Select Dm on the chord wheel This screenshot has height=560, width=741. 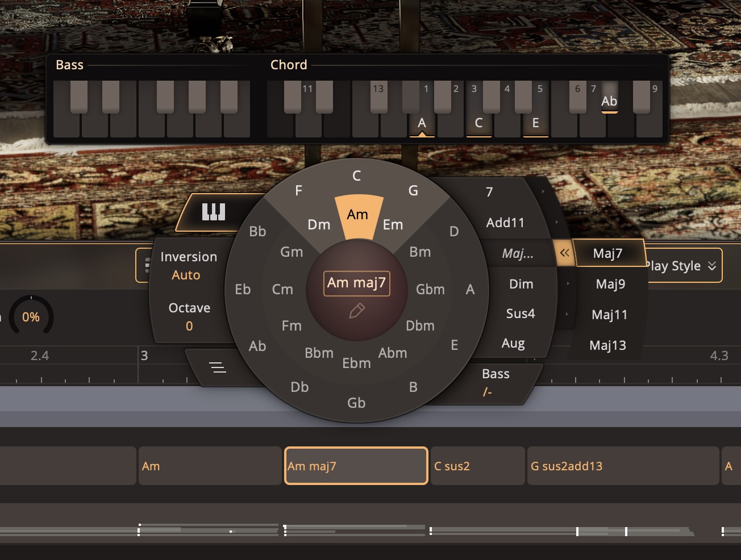319,225
